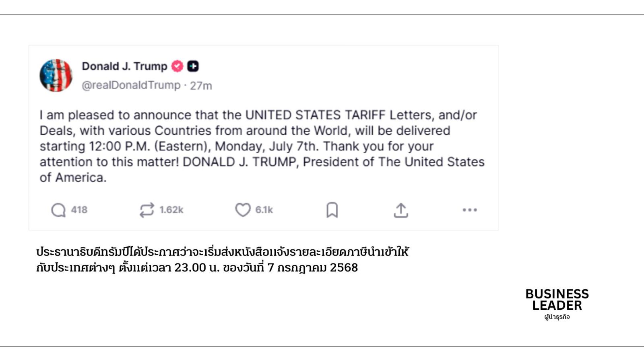Click the ผู้นำธุรกิจ tagline under logo

click(x=557, y=317)
